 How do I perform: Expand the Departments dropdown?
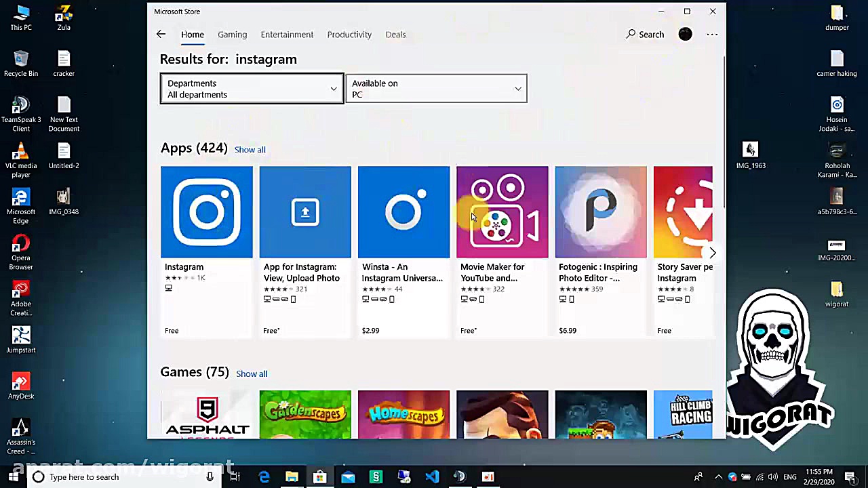252,89
